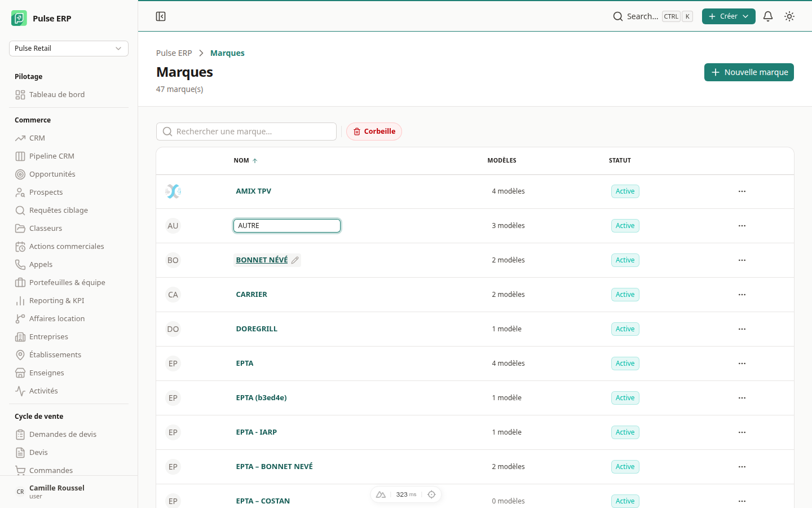Click the Classeurs folder icon
The image size is (812, 508).
20,229
